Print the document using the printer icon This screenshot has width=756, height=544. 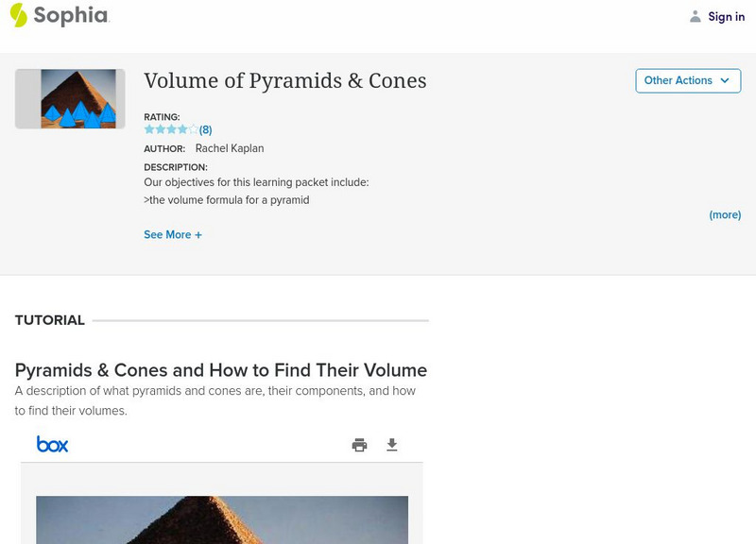tap(359, 445)
